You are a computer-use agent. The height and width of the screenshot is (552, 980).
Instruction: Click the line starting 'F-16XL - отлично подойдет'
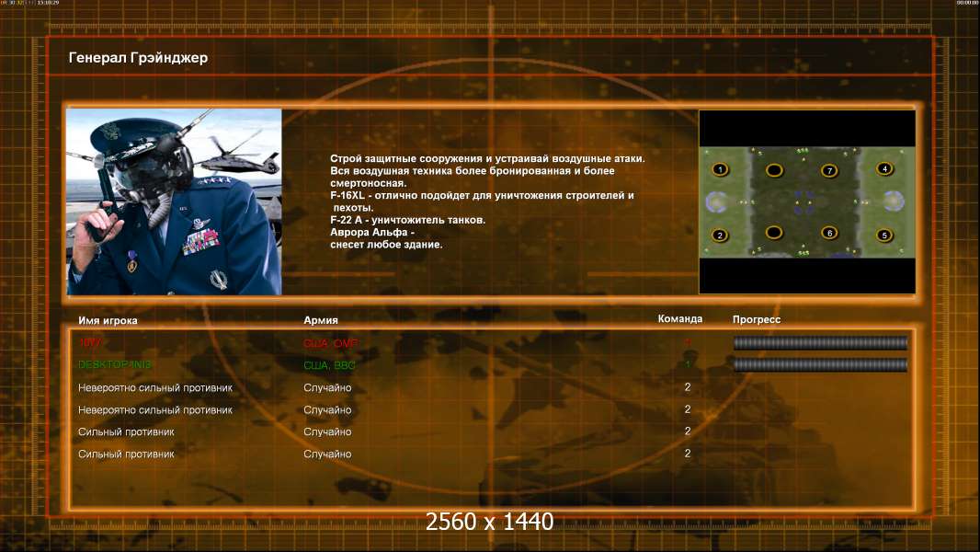(x=482, y=195)
